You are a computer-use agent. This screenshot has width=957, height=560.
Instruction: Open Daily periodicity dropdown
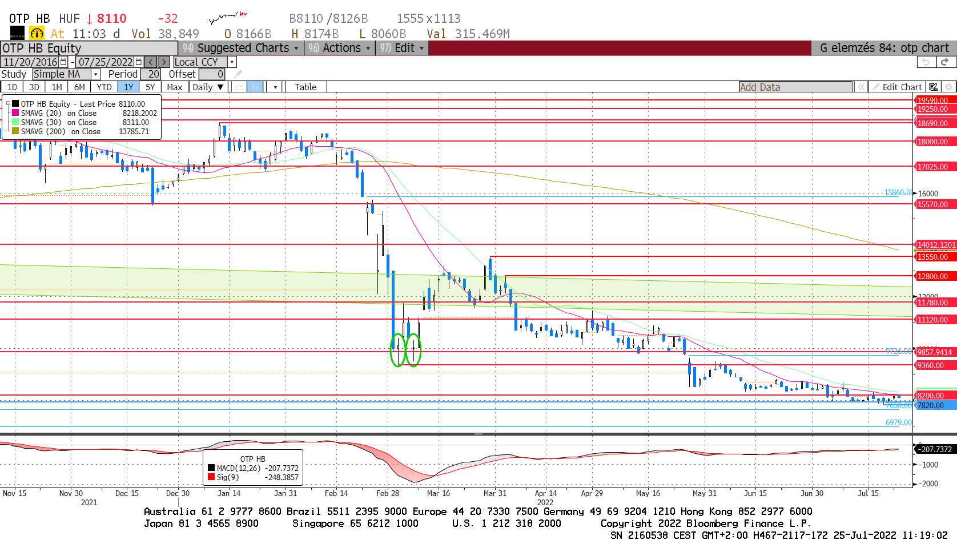pos(208,87)
